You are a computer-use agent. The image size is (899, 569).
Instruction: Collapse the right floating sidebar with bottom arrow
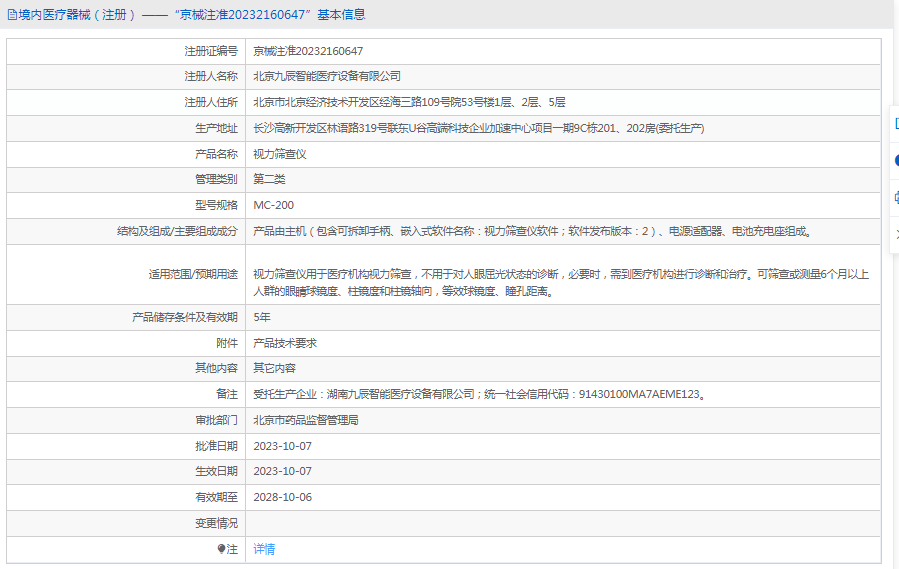tap(894, 234)
